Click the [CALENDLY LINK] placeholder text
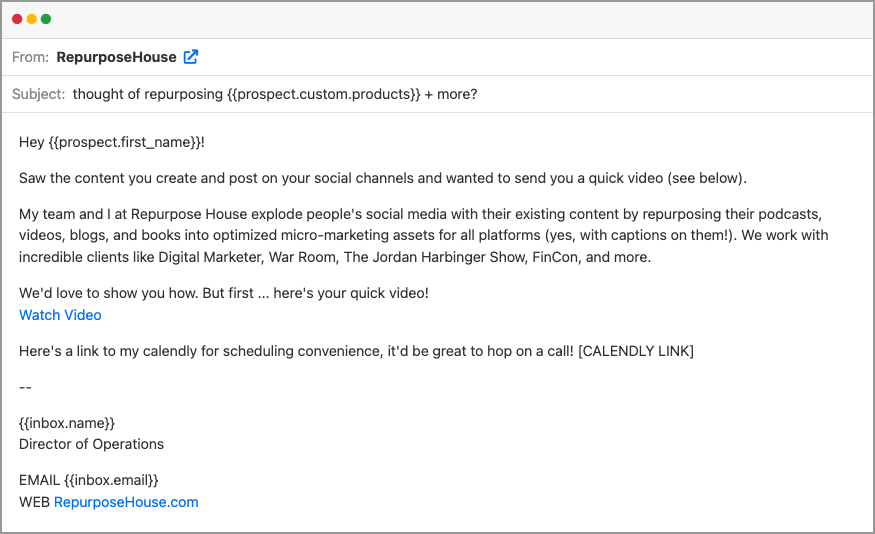 636,351
